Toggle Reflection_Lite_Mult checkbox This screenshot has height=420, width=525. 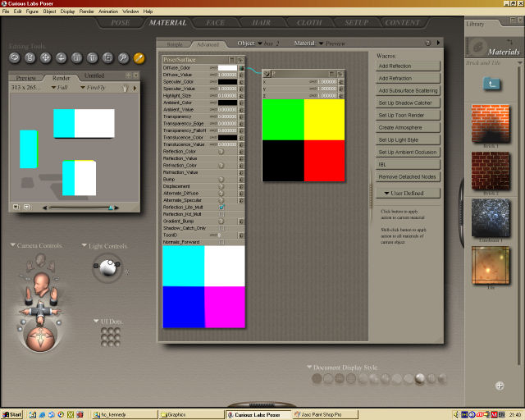[221, 208]
